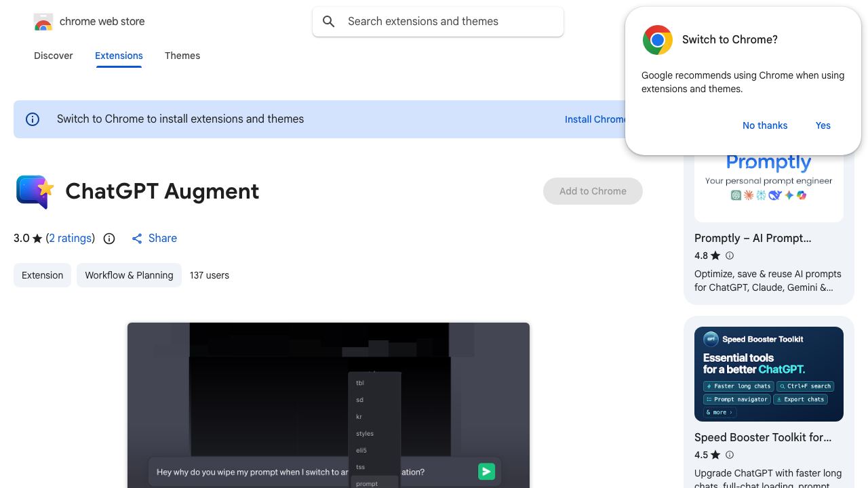This screenshot has width=868, height=488.
Task: Click the Install Chrome link
Action: coord(595,119)
